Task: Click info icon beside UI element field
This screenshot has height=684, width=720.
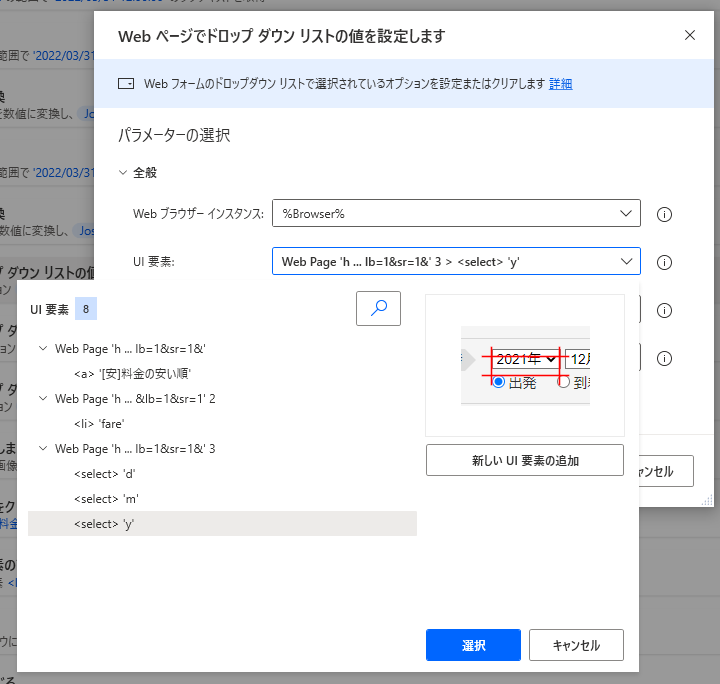Action: coord(662,262)
